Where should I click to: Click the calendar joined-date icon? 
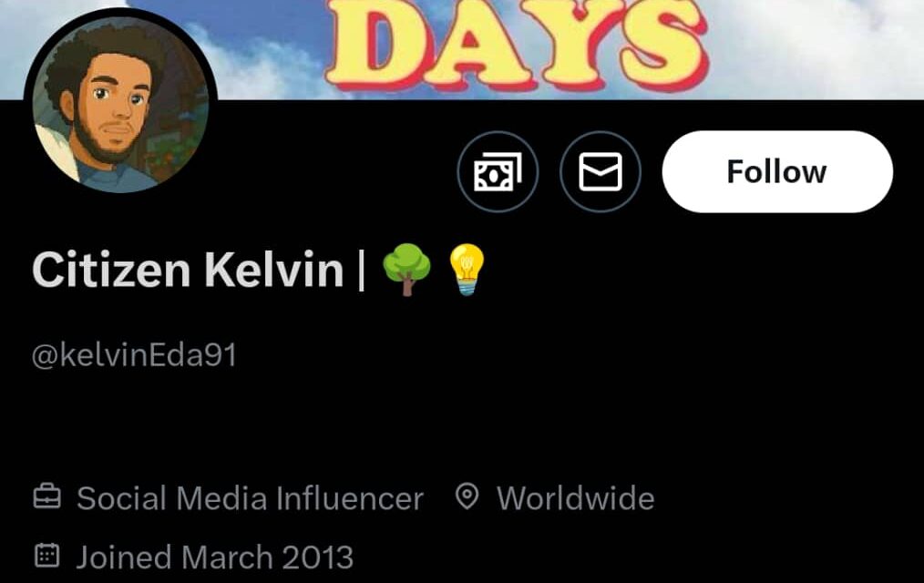tap(47, 556)
